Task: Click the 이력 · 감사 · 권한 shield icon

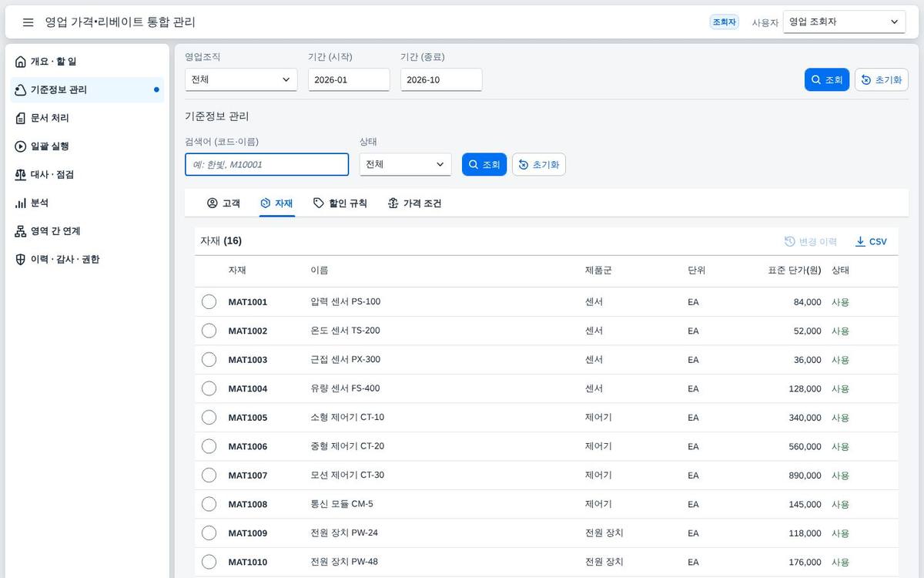Action: pos(21,260)
